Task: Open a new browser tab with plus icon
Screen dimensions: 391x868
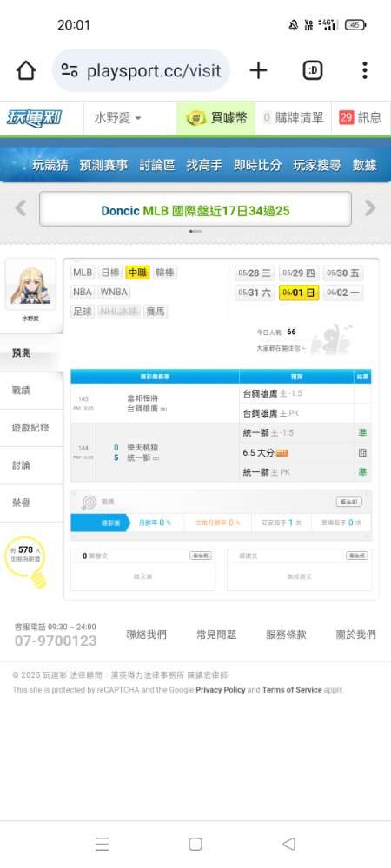Action: [258, 70]
